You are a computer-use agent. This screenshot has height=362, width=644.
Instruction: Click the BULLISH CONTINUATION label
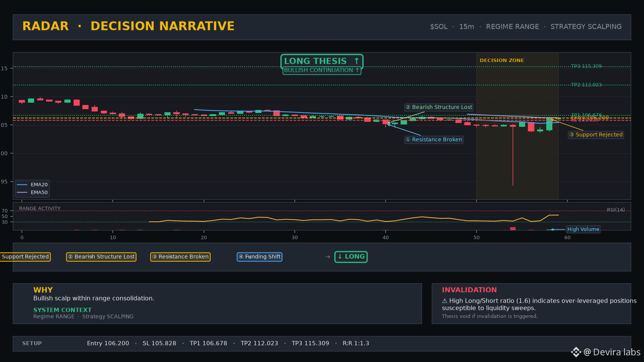click(322, 70)
